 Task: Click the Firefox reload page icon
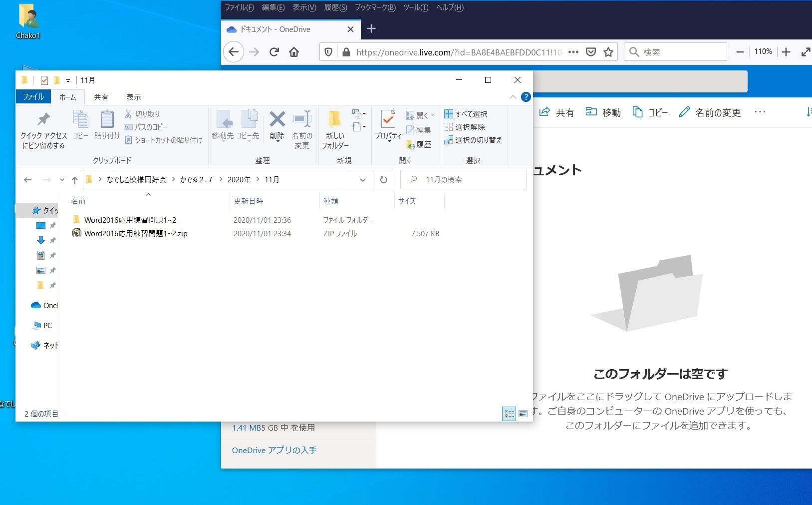pyautogui.click(x=274, y=52)
